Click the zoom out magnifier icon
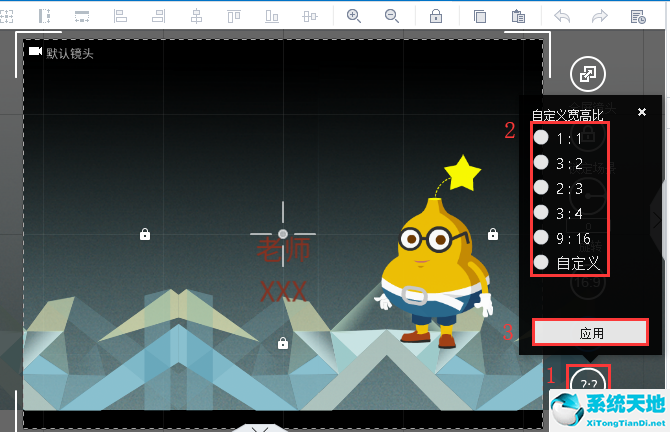 tap(391, 16)
